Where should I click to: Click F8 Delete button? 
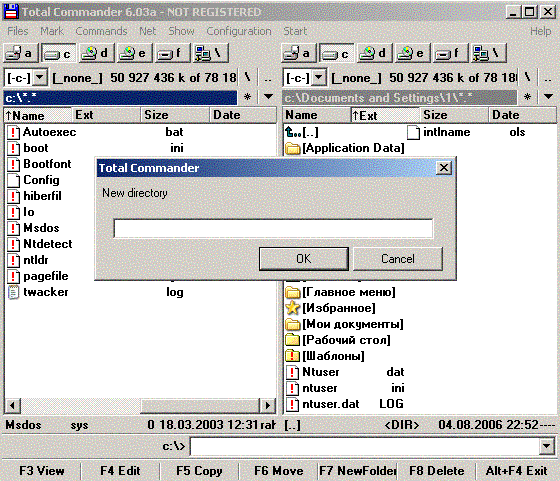coord(437,471)
